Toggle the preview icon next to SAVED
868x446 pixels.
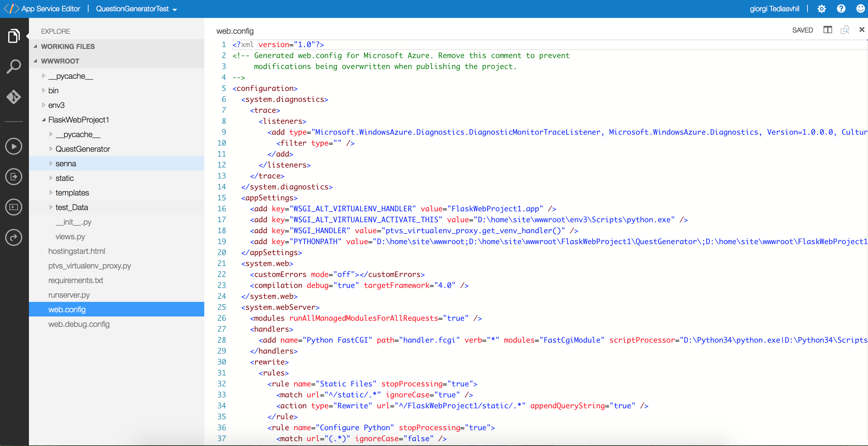[x=845, y=30]
